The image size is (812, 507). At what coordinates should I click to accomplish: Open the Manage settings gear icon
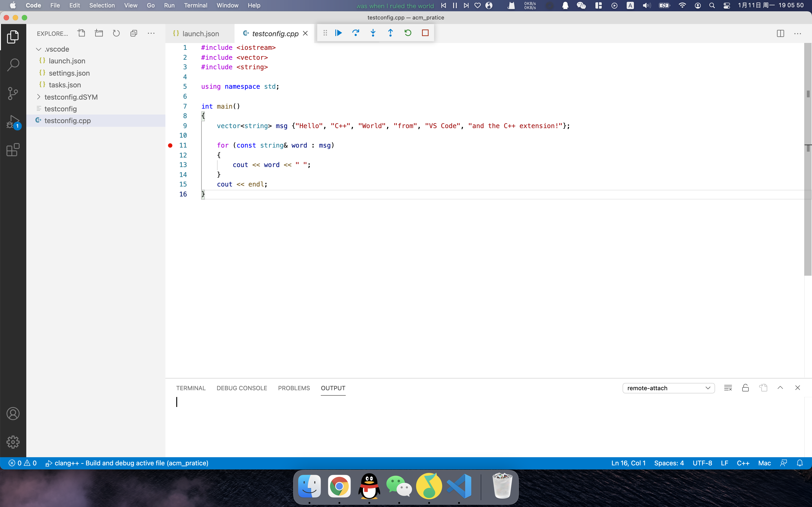13,442
